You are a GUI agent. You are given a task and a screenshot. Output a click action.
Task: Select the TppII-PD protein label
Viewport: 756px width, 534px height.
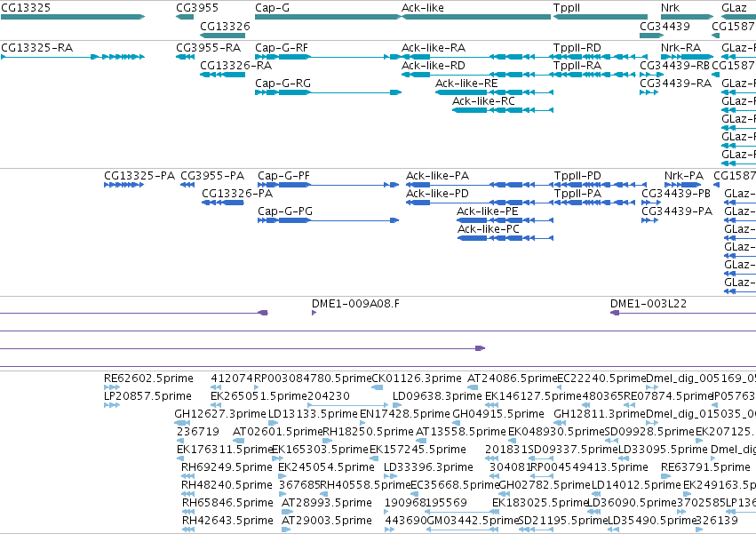coord(577,176)
